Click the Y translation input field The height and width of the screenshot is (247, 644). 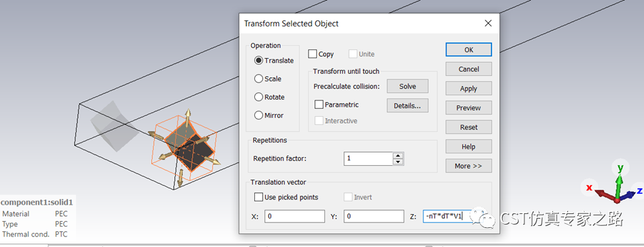pos(374,216)
